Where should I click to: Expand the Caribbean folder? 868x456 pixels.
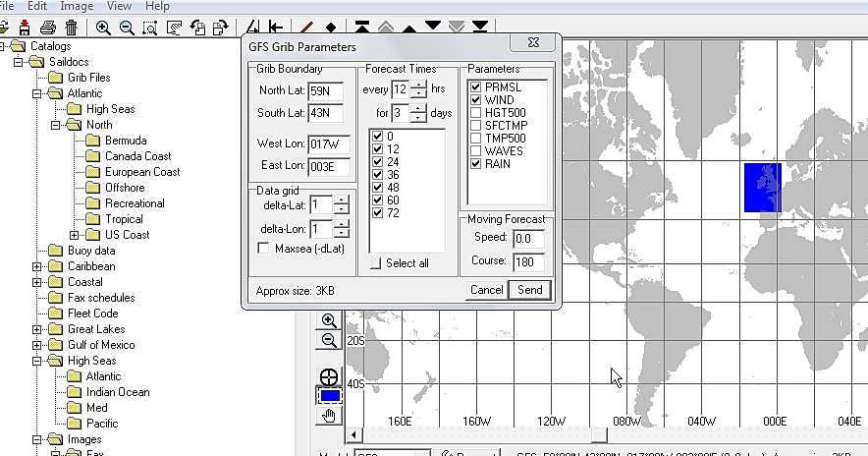tap(36, 266)
